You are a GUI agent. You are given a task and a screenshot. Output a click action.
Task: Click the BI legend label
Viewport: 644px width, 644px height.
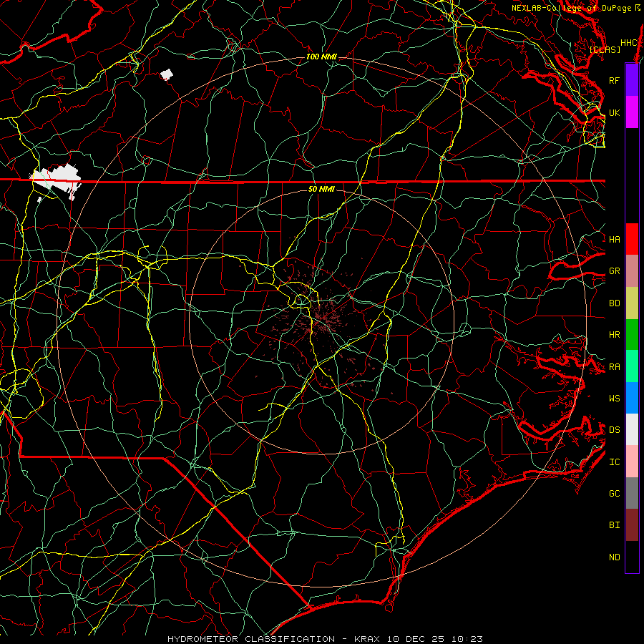[x=615, y=525]
